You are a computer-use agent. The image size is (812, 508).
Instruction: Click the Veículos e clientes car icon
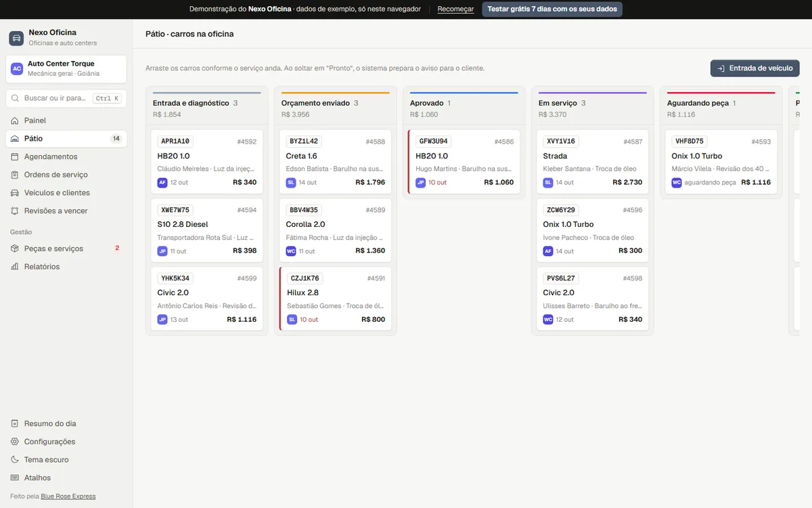pyautogui.click(x=15, y=193)
